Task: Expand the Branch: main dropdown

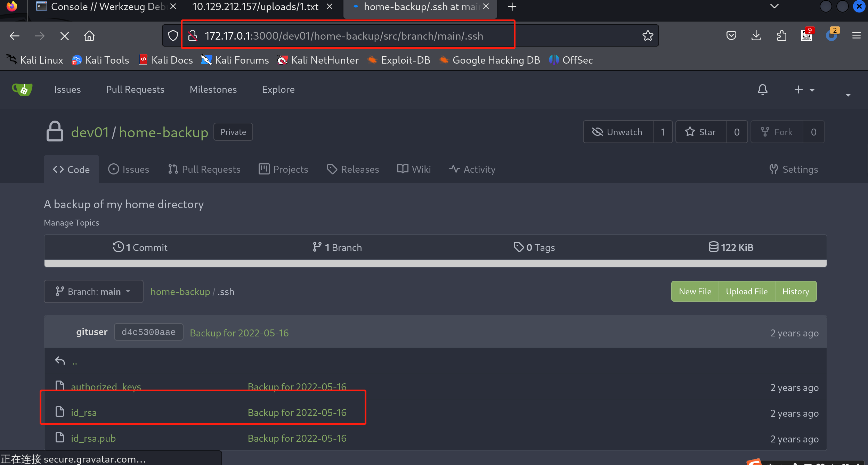Action: click(x=94, y=291)
